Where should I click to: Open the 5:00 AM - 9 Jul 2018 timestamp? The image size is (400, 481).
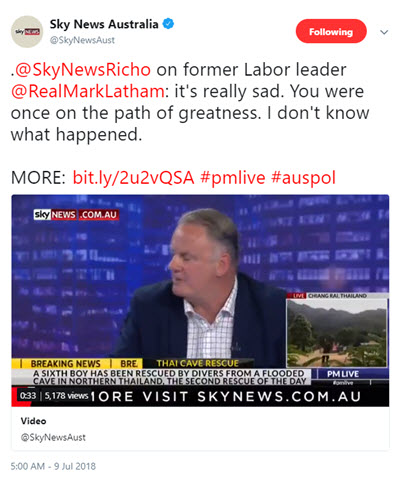(x=53, y=466)
